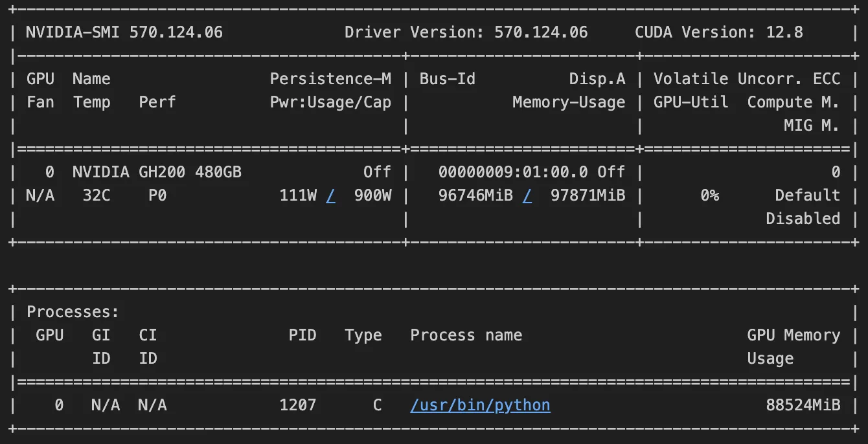
Task: Select the Default Compute Mode label
Action: tap(807, 195)
